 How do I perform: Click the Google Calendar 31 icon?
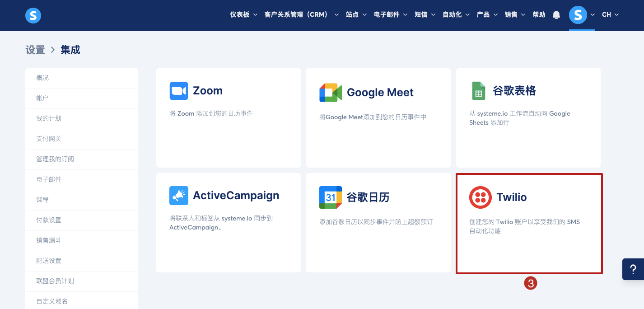click(331, 197)
